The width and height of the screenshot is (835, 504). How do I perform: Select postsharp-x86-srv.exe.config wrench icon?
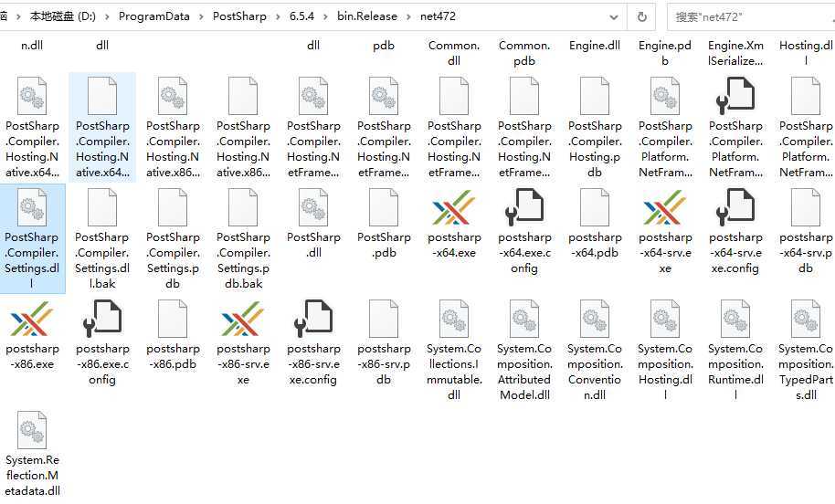[313, 319]
